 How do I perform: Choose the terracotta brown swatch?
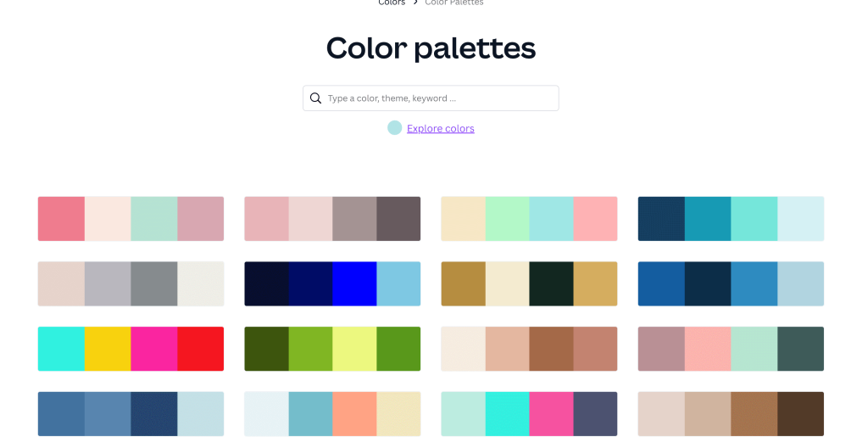551,349
